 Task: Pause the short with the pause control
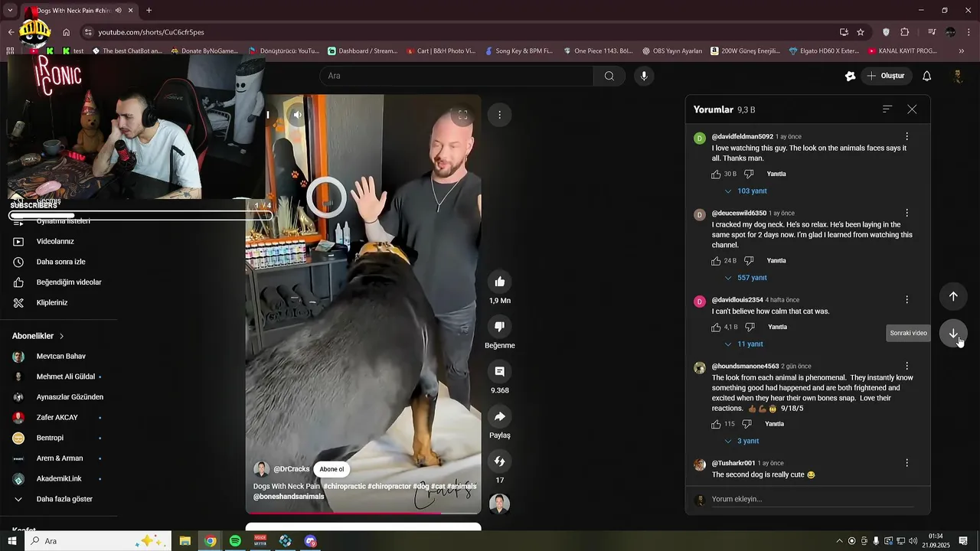click(x=268, y=115)
